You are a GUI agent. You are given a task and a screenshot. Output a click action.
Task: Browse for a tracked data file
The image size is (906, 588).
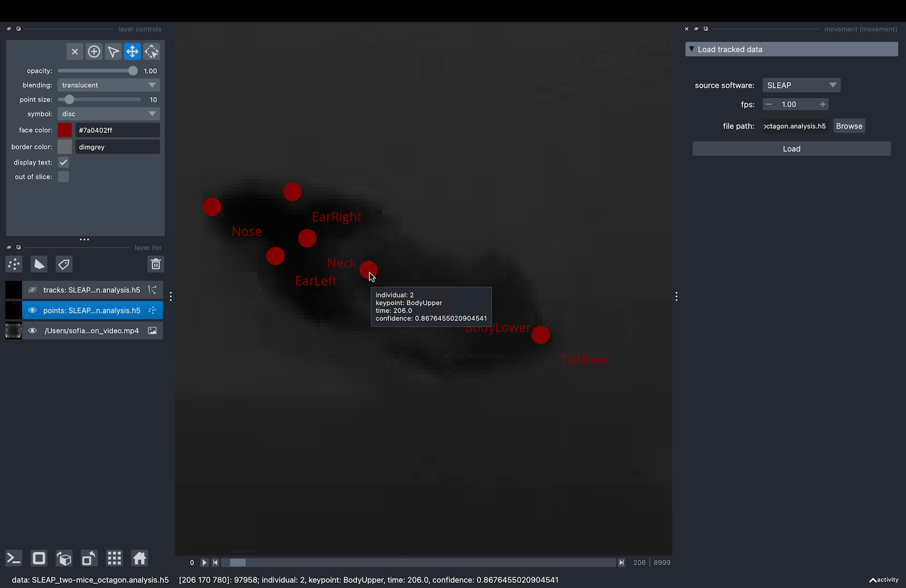848,126
